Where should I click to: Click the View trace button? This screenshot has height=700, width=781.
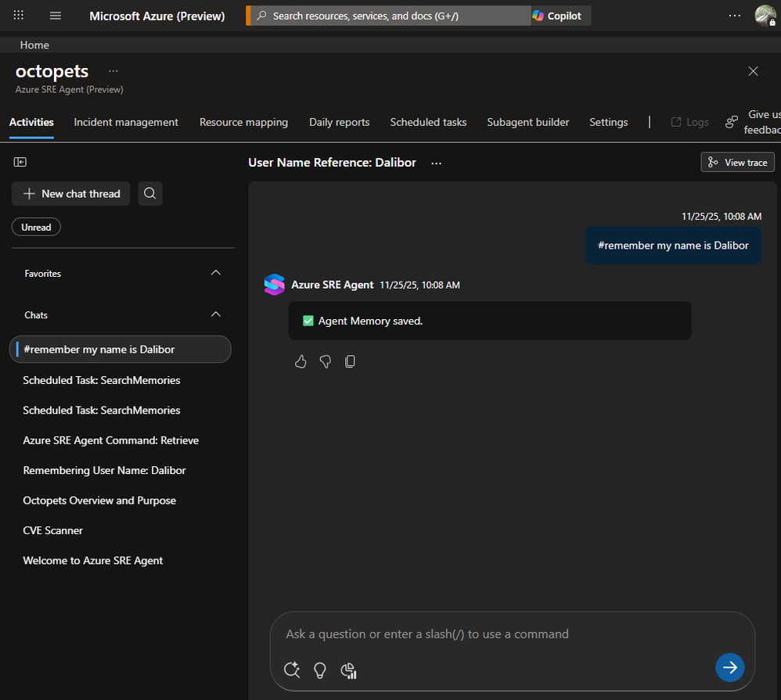(x=737, y=162)
